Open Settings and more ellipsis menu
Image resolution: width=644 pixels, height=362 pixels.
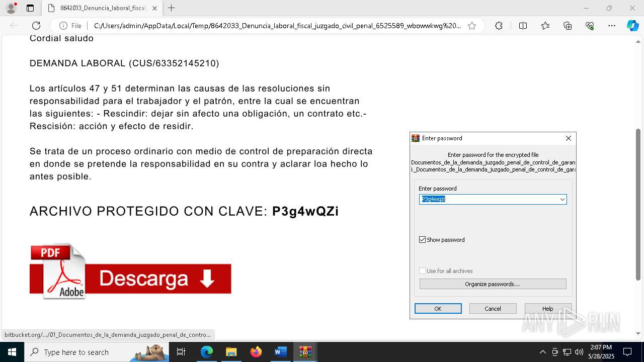612,26
